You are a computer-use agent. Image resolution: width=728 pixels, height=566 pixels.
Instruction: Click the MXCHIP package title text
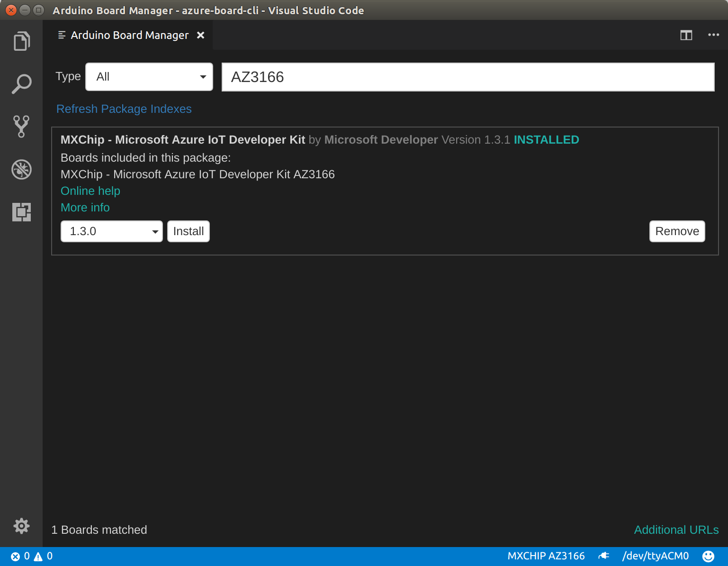point(183,140)
